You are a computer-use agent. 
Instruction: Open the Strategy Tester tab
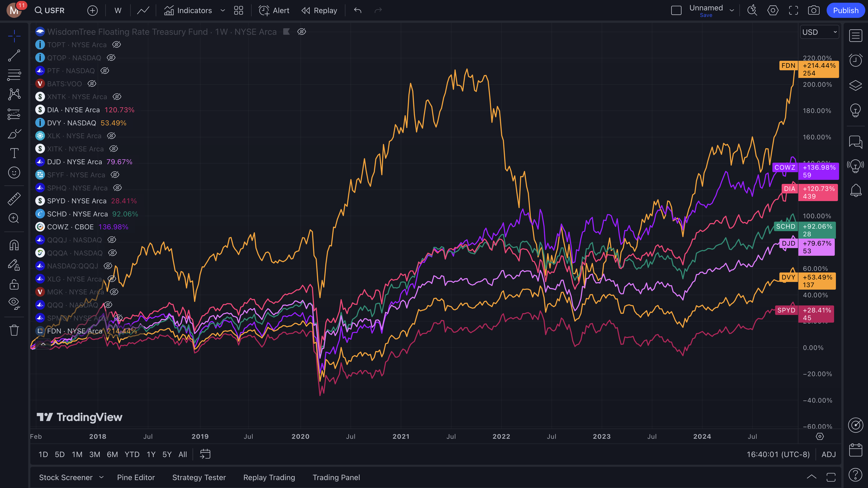pyautogui.click(x=199, y=477)
